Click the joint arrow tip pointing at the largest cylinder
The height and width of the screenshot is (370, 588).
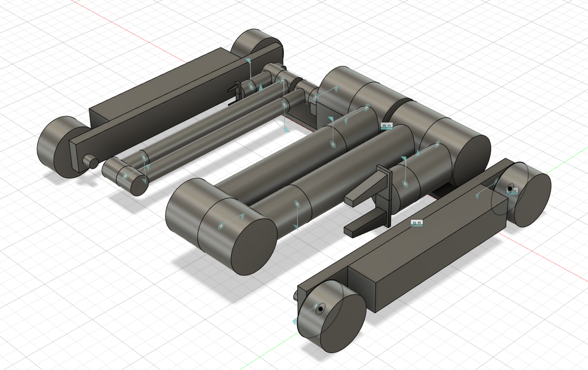[x=336, y=88]
